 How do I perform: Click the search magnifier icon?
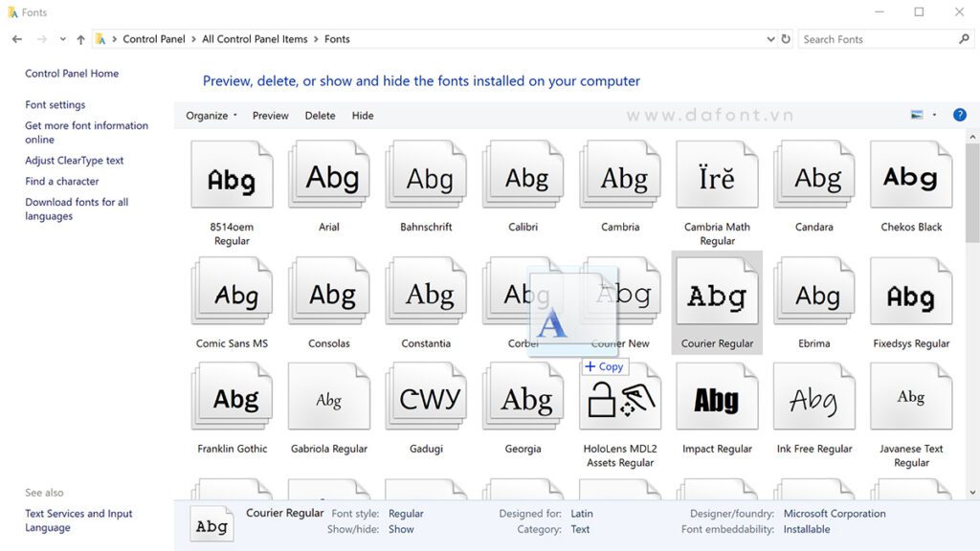click(x=963, y=38)
